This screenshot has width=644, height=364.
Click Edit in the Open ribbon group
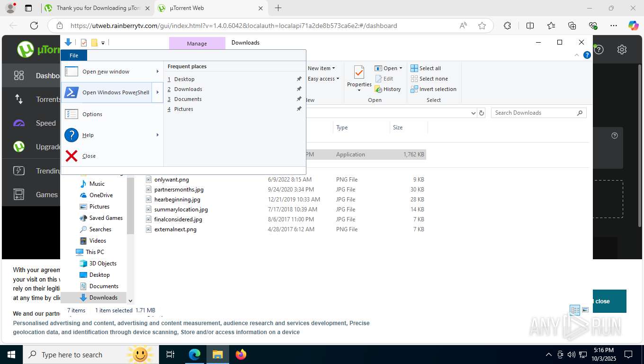coord(384,79)
